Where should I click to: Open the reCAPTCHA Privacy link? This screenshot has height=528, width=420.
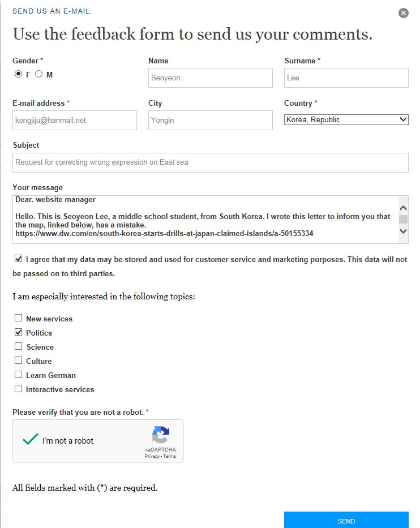pyautogui.click(x=152, y=456)
